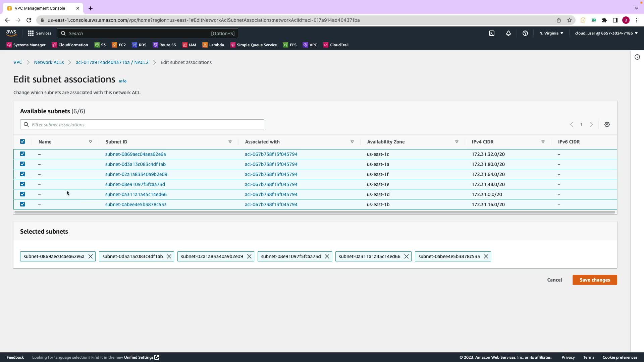Open the Lambda shortcut in favorites bar
The width and height of the screenshot is (644, 362).
(x=213, y=45)
